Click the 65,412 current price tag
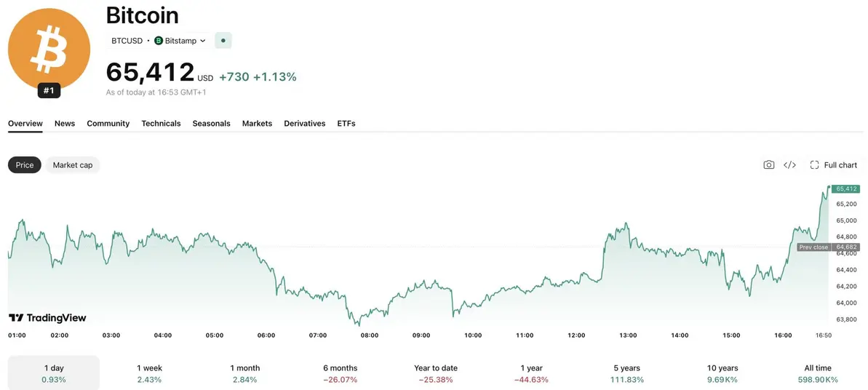Screen dimensions: 868x390 click(x=846, y=189)
